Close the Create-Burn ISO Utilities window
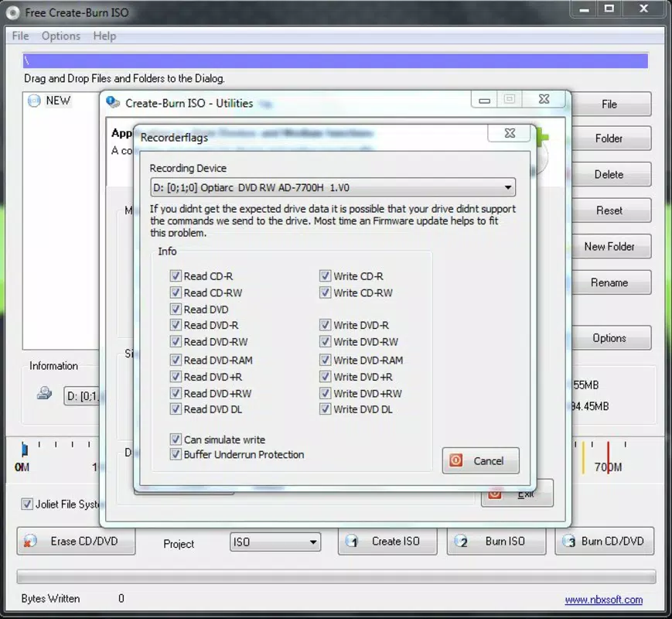The image size is (672, 619). (x=544, y=99)
